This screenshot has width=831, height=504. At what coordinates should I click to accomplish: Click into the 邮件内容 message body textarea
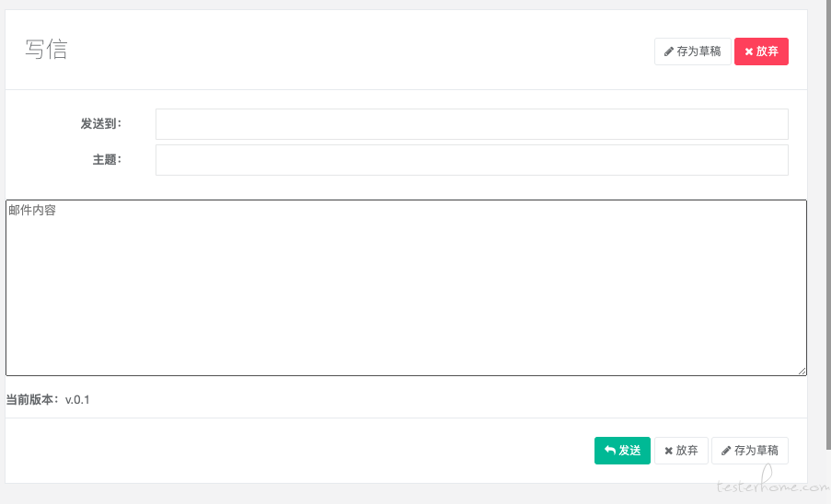406,288
